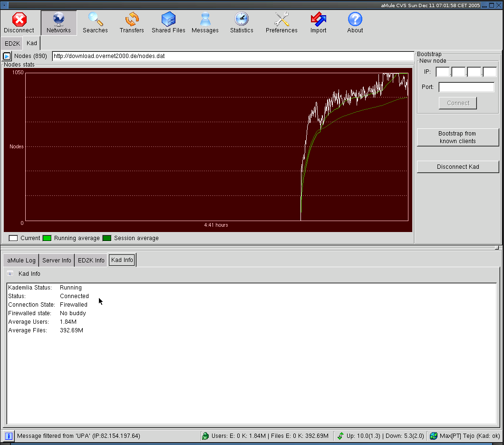Switch to the ED2K network tab
This screenshot has height=445, width=504.
(x=12, y=43)
